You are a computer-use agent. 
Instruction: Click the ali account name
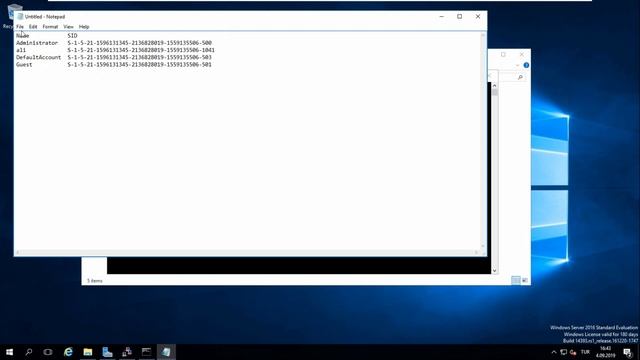[21, 50]
